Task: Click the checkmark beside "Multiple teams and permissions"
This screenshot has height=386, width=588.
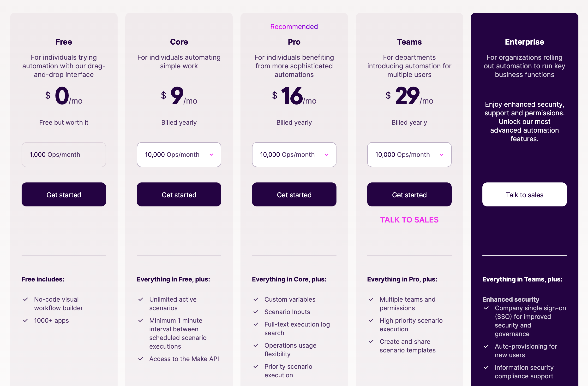Action: [x=371, y=299]
